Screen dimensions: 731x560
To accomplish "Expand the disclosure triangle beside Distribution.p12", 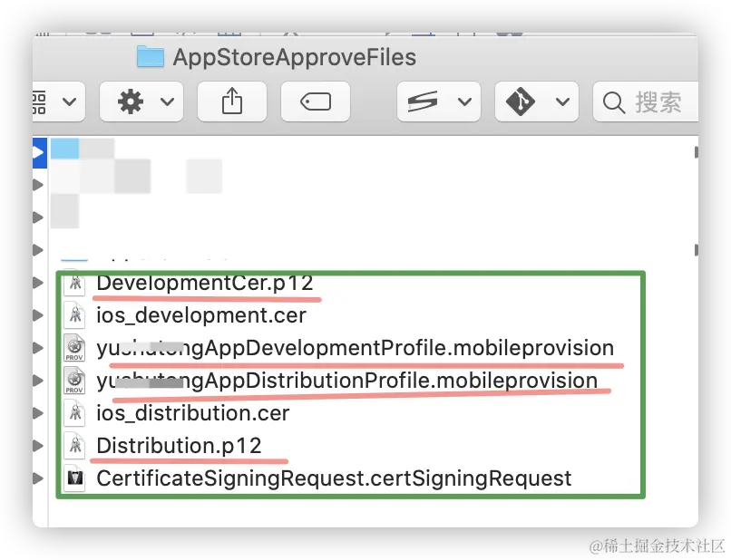I will 38,446.
